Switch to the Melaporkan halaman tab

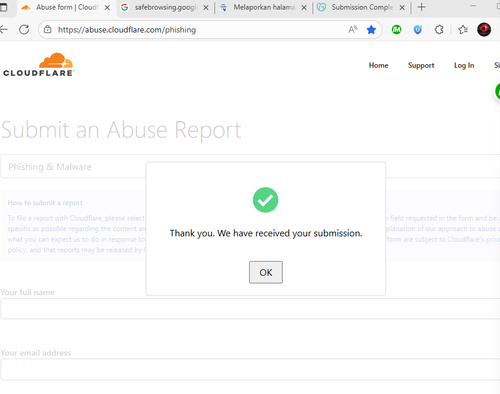pyautogui.click(x=263, y=7)
